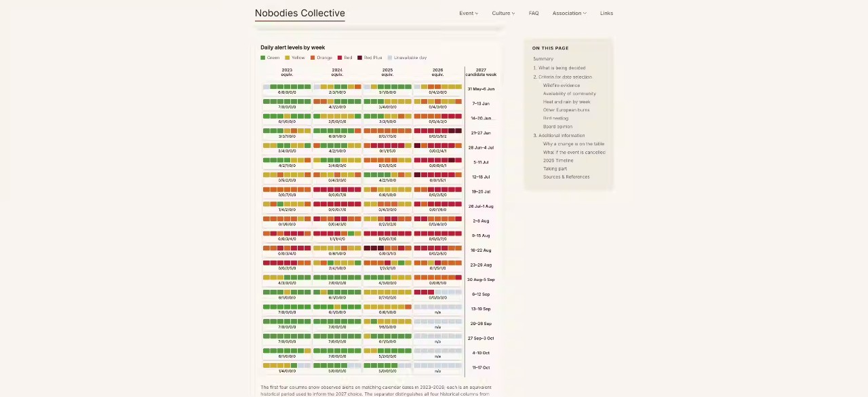
Task: Select the '9–15 Aug' week label
Action: [481, 235]
